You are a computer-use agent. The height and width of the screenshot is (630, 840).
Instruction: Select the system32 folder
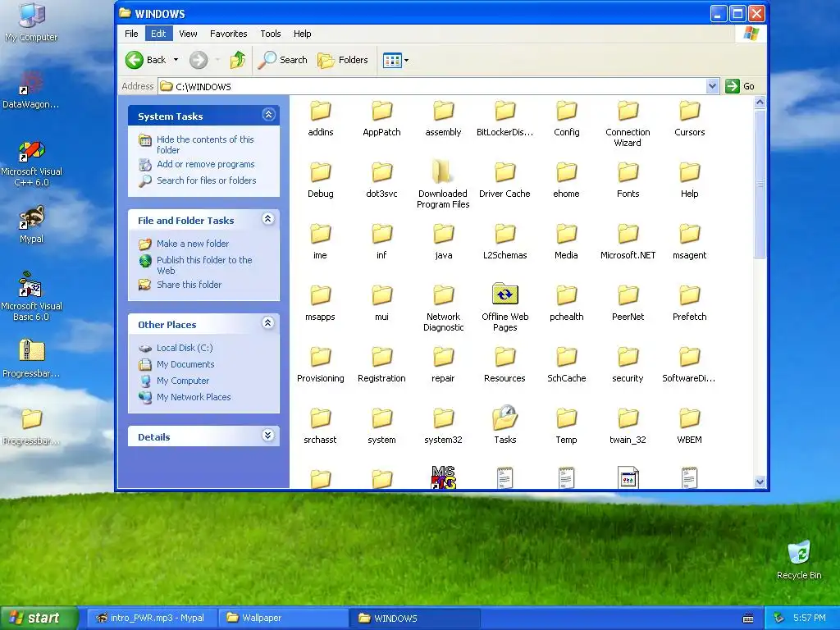tap(443, 427)
